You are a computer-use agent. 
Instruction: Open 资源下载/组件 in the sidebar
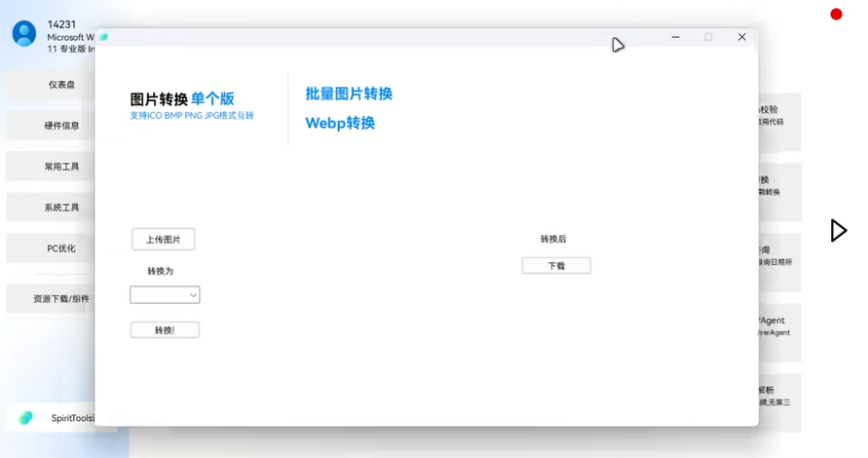[50, 299]
